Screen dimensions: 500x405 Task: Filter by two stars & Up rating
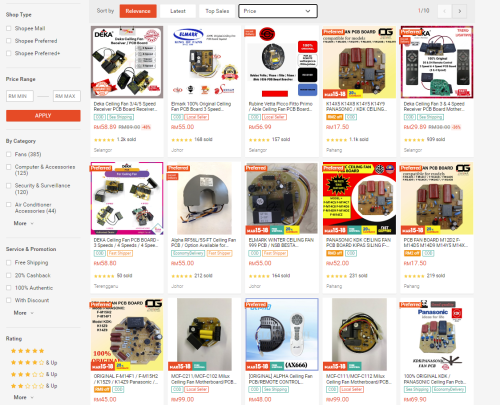pyautogui.click(x=34, y=386)
